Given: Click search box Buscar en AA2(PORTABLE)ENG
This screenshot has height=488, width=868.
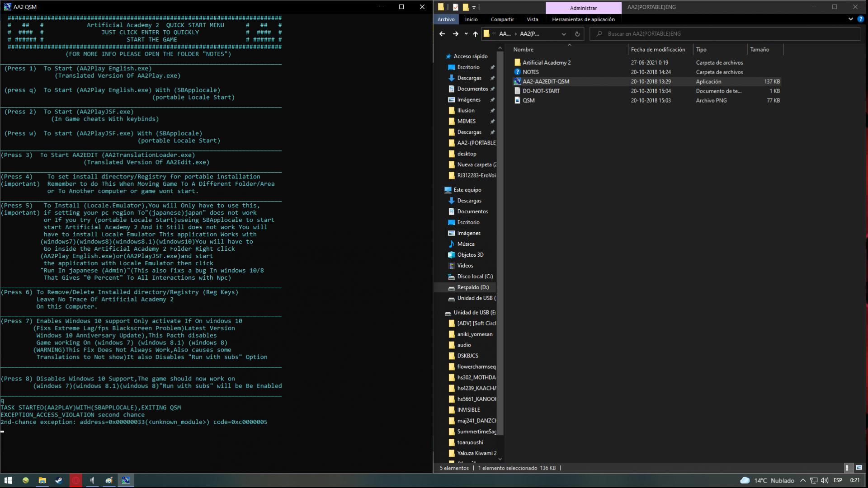Looking at the screenshot, I should 725,34.
